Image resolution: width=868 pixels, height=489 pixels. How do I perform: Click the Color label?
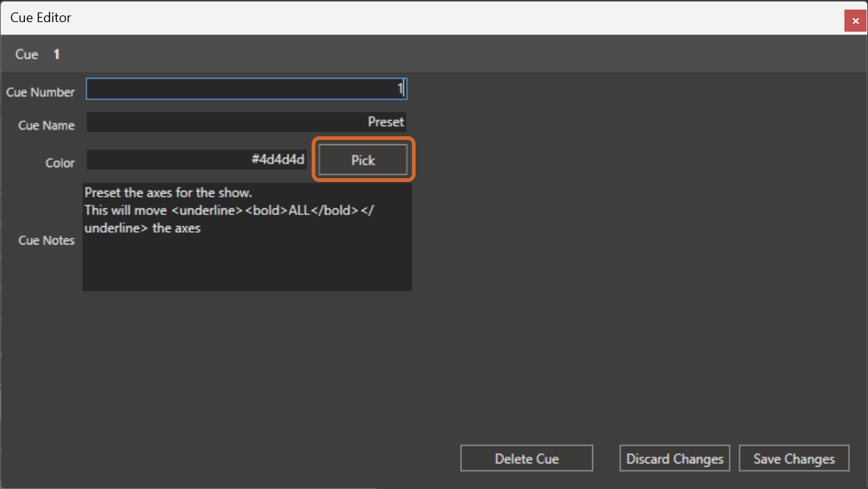[x=60, y=163]
